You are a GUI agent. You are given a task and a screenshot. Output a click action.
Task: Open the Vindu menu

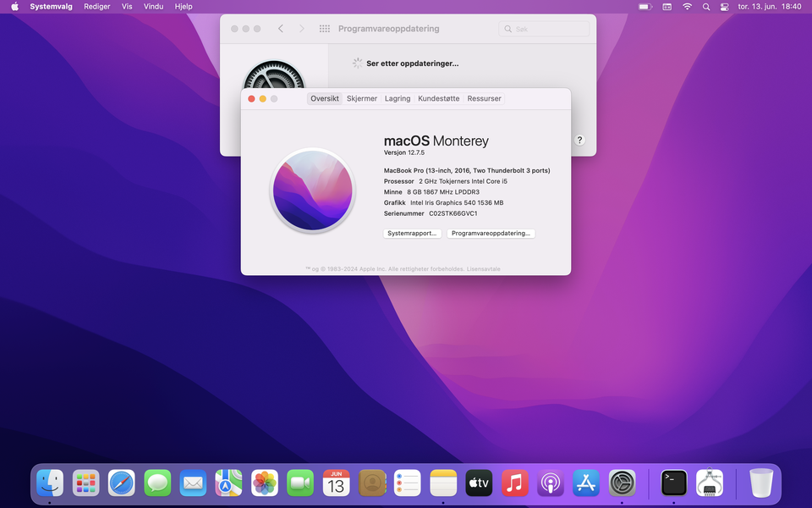coord(153,7)
